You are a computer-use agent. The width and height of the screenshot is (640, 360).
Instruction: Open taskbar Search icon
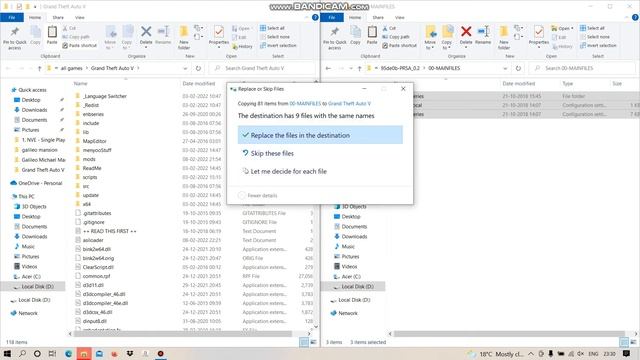pos(22,353)
